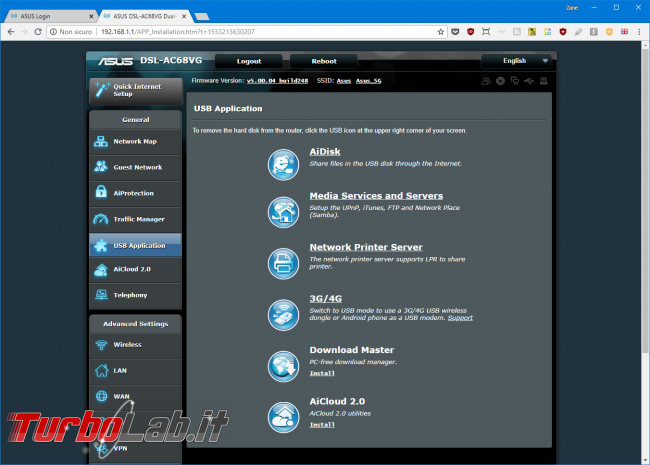Click the Media Services and Servers icon
The image size is (650, 465).
283,212
